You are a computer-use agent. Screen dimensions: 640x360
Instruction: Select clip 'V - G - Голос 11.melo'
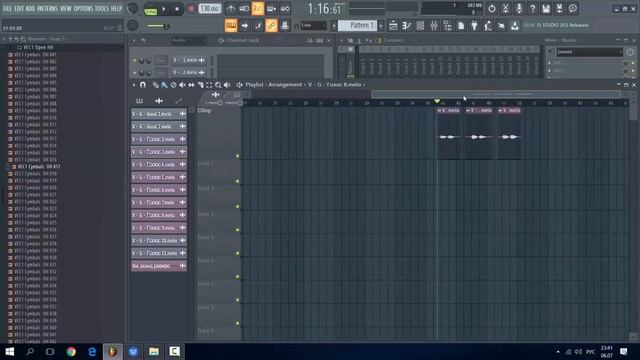pos(159,253)
